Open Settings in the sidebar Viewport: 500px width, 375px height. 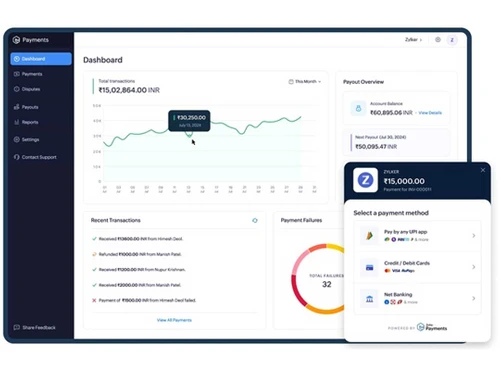click(x=30, y=140)
